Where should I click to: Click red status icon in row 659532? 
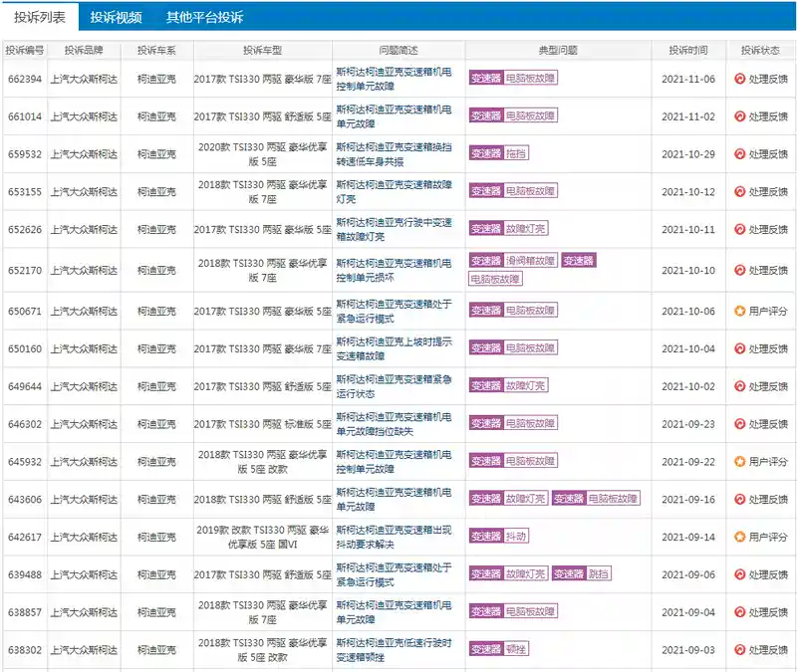point(739,154)
